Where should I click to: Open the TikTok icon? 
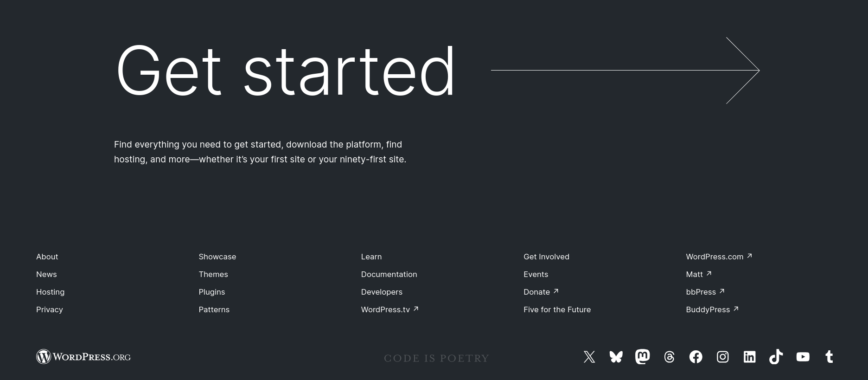tap(776, 357)
